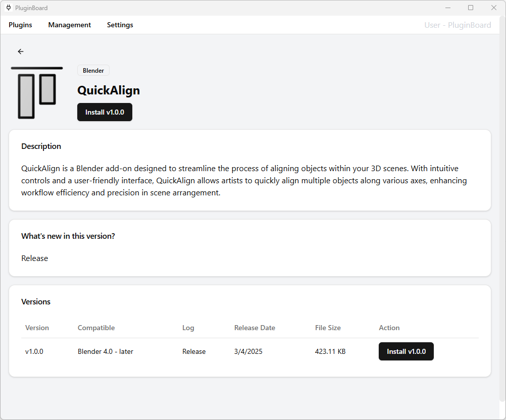Click the QuickAlign title heading

tap(109, 90)
